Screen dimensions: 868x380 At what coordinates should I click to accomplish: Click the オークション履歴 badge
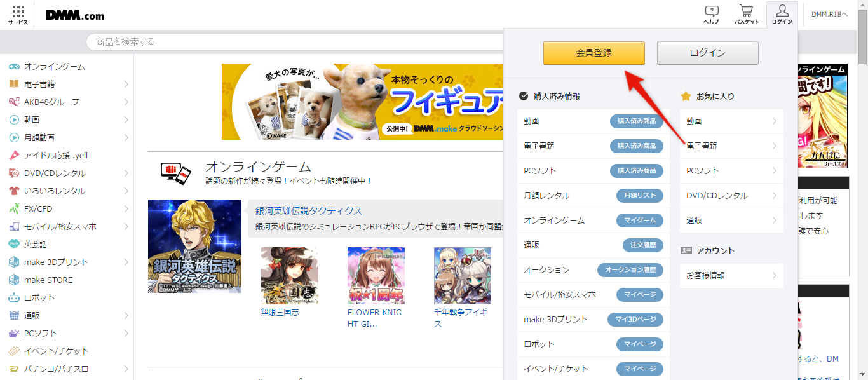click(x=630, y=269)
